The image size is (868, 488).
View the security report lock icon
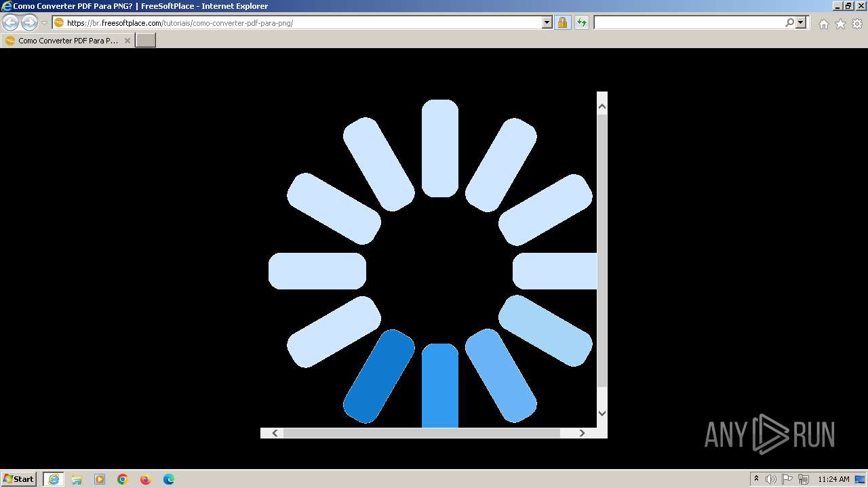(562, 22)
